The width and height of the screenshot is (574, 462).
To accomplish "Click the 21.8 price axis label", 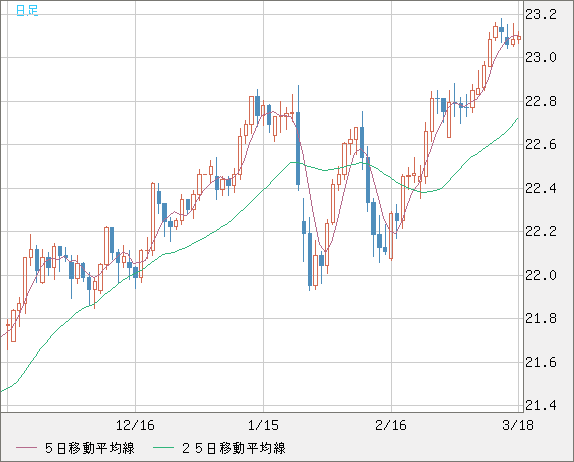I will [x=541, y=318].
